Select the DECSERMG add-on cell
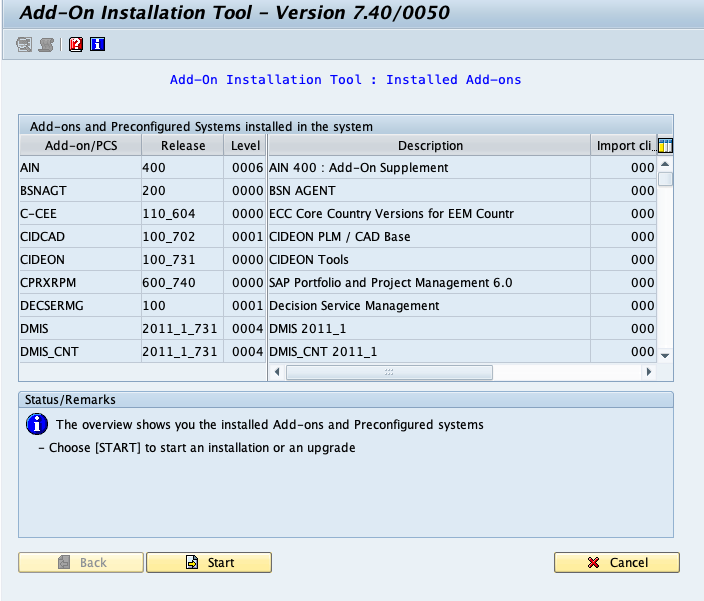Screen dimensions: 704x601 (81, 305)
